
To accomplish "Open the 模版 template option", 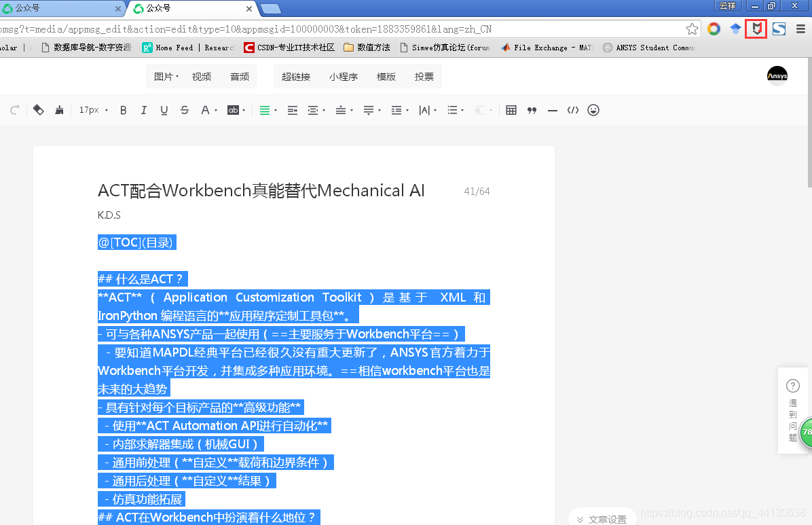I will 386,77.
